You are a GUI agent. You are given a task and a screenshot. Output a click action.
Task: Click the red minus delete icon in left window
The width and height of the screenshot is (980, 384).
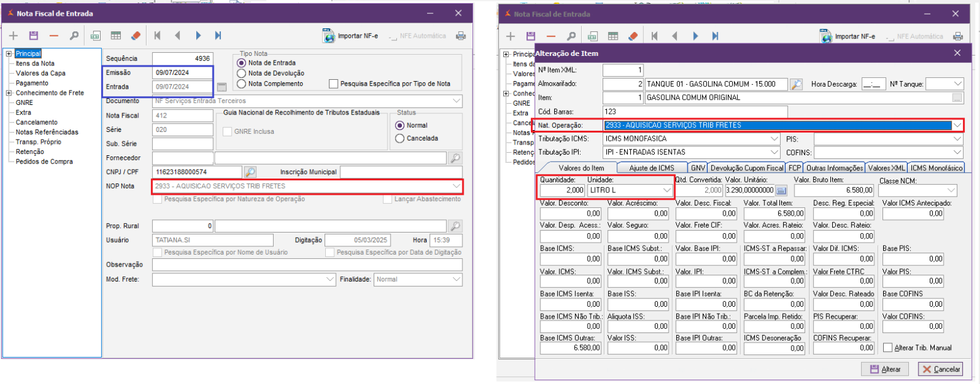(x=54, y=36)
